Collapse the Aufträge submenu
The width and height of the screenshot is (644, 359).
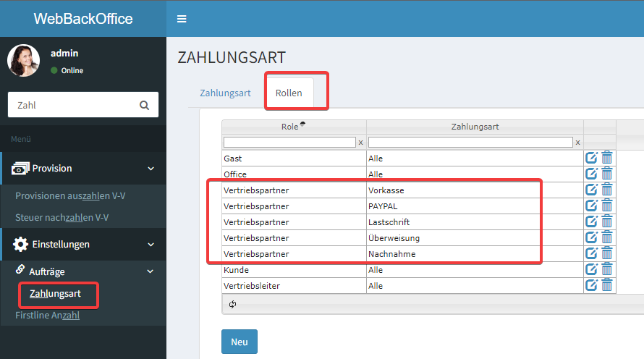(x=151, y=271)
